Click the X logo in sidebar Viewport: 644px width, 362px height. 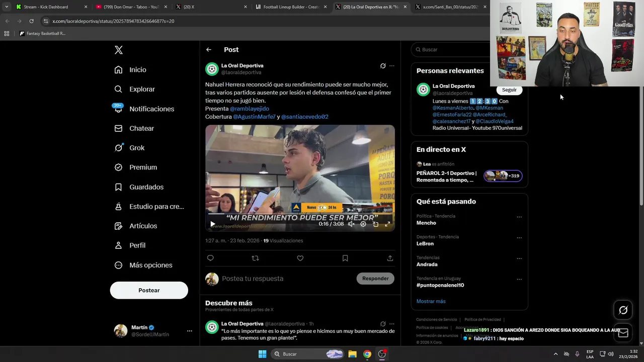pos(119,50)
